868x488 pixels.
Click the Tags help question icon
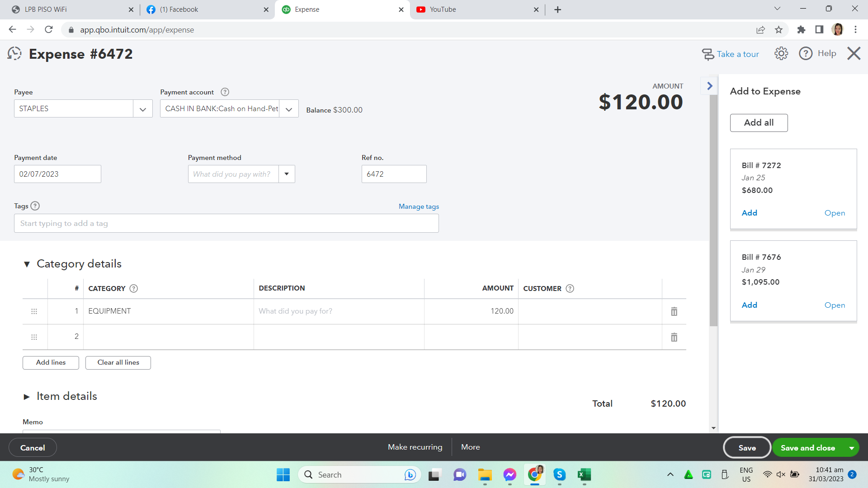[x=35, y=206]
